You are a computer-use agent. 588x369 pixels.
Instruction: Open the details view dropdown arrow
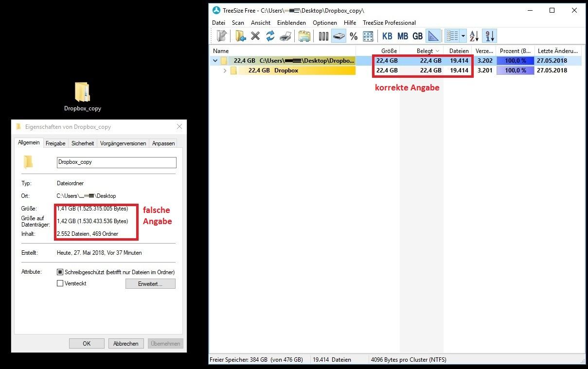pos(463,35)
